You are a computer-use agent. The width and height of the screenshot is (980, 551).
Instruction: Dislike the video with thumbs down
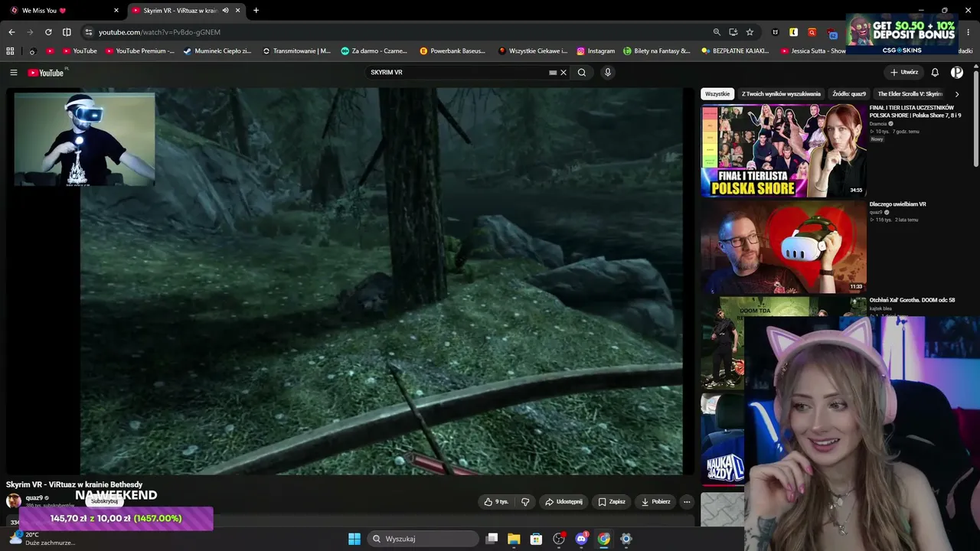pyautogui.click(x=525, y=502)
